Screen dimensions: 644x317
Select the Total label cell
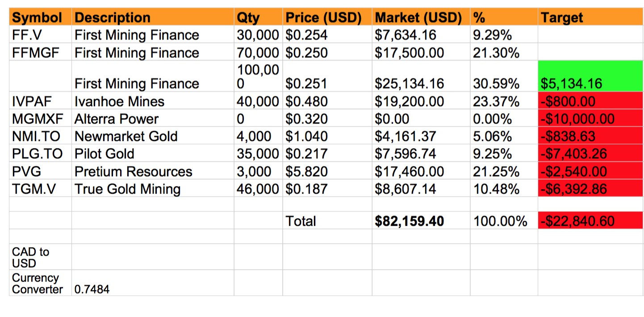(301, 221)
